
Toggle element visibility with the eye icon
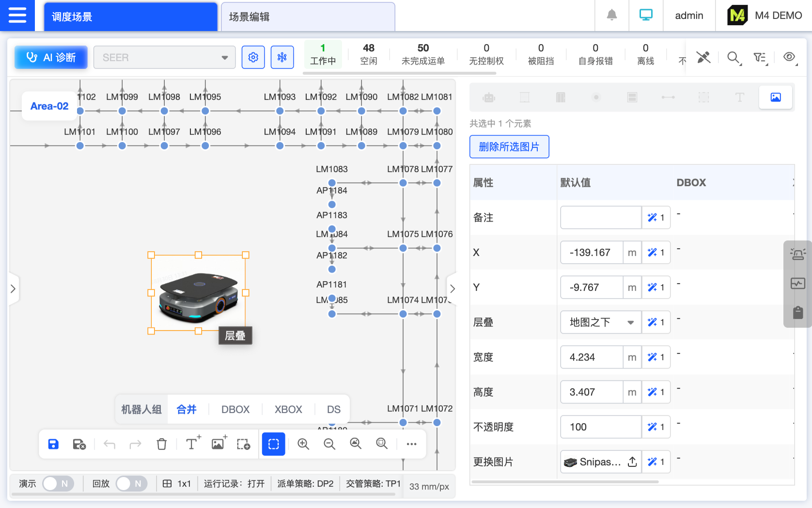click(789, 57)
